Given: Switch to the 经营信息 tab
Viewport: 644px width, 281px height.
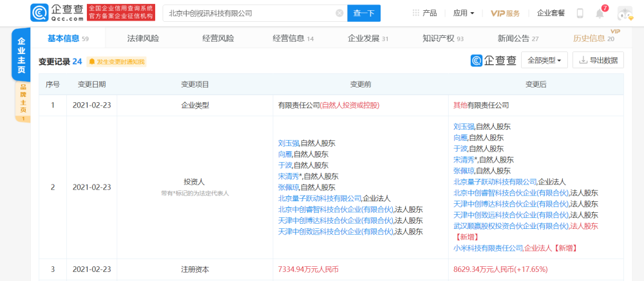Looking at the screenshot, I should click(x=293, y=39).
